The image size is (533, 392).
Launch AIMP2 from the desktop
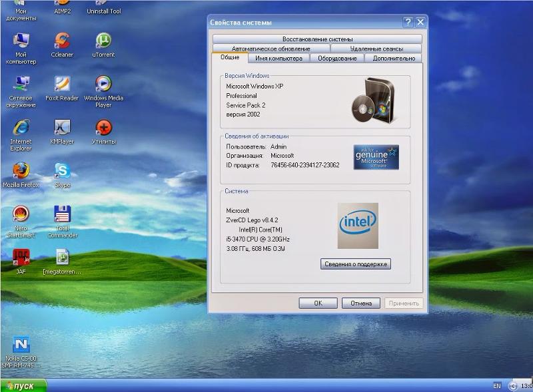(x=62, y=7)
